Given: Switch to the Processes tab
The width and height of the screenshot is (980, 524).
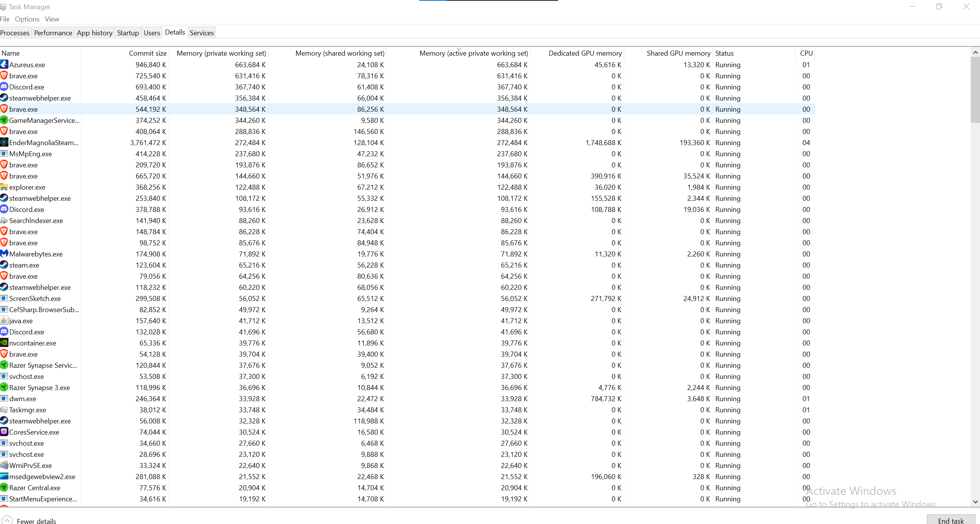Looking at the screenshot, I should click(15, 33).
